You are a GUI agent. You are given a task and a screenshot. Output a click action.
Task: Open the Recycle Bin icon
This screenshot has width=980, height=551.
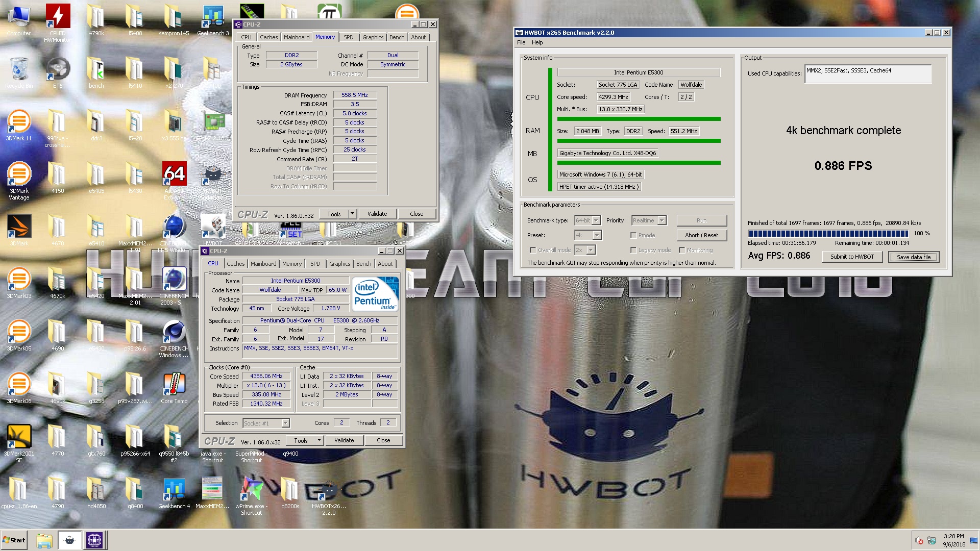tap(19, 72)
